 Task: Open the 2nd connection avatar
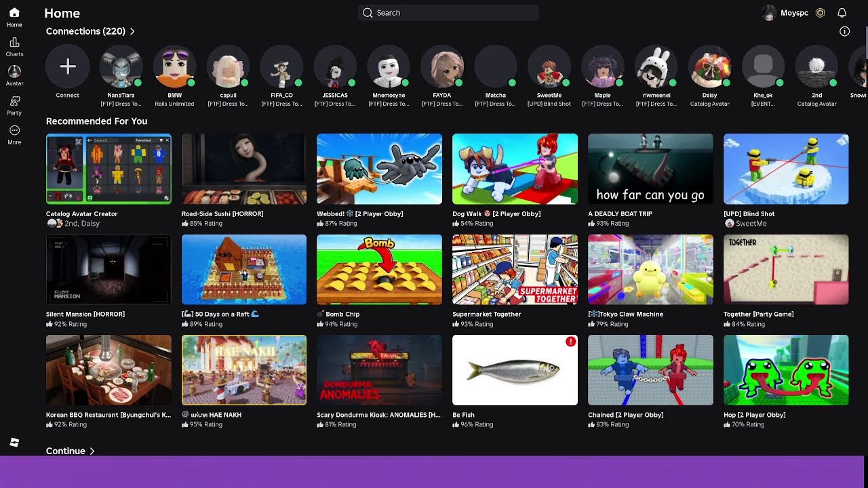click(817, 66)
